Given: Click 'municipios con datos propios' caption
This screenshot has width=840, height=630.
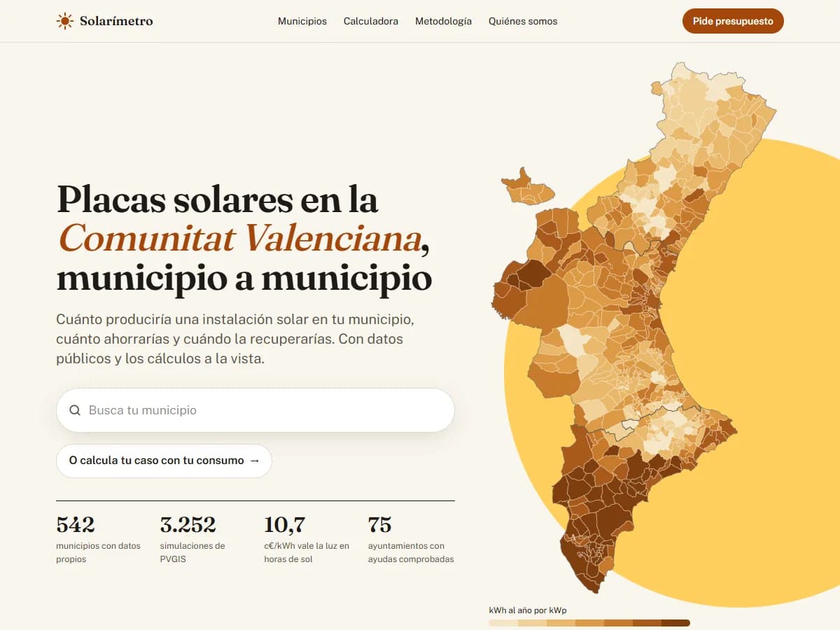Looking at the screenshot, I should click(98, 552).
